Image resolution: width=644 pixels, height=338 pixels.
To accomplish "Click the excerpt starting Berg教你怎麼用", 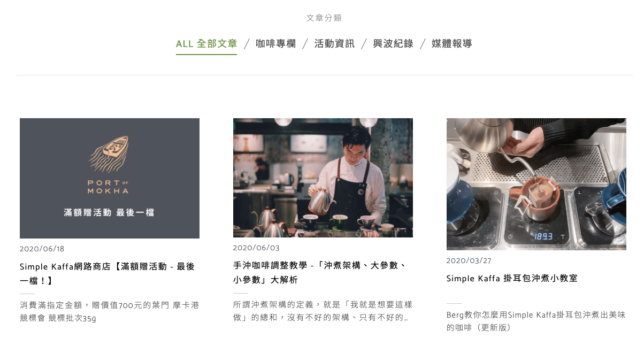I will (x=536, y=321).
